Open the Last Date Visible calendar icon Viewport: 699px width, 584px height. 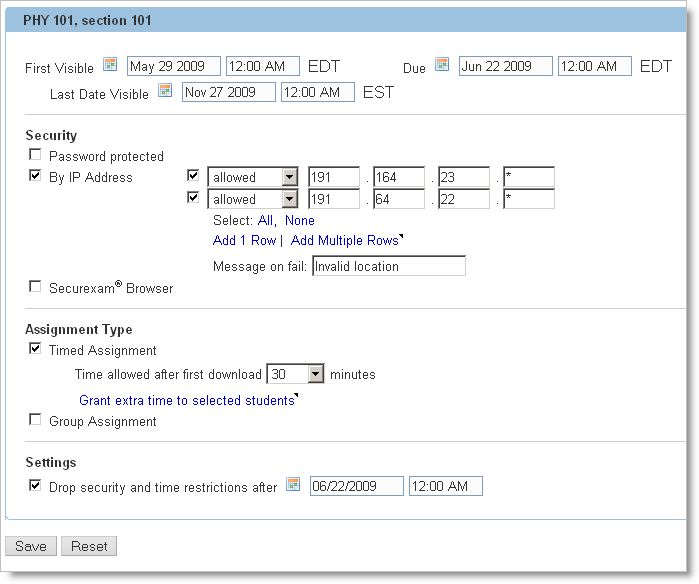coord(166,92)
